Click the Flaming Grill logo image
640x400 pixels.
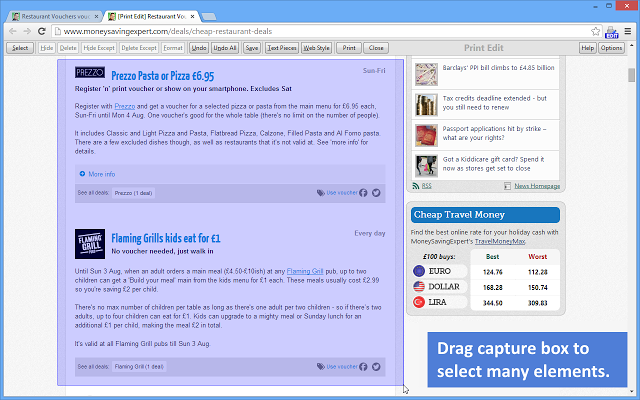pyautogui.click(x=90, y=244)
